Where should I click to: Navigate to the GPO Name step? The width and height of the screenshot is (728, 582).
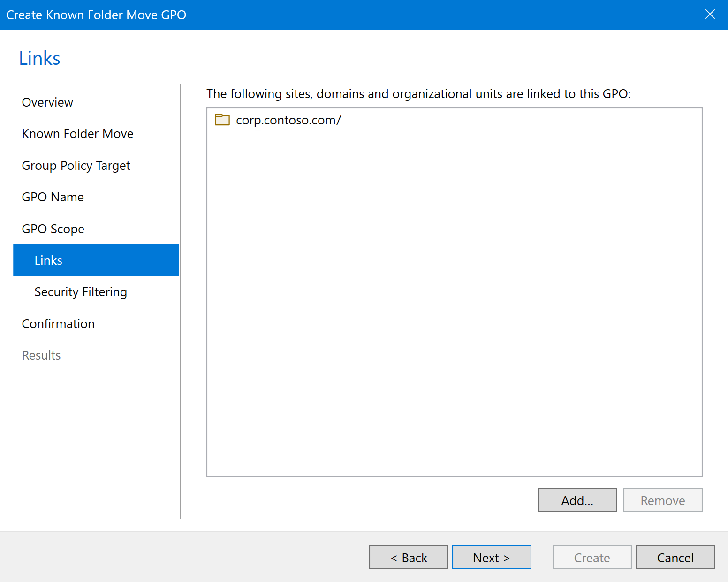[x=53, y=197]
